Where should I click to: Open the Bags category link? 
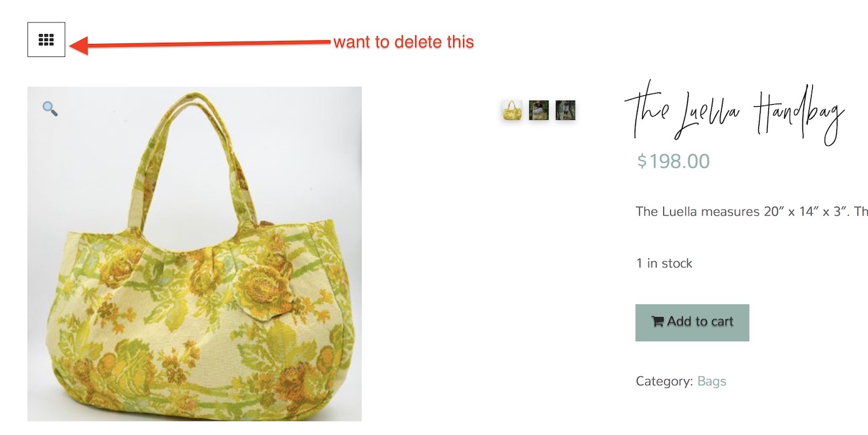coord(712,381)
